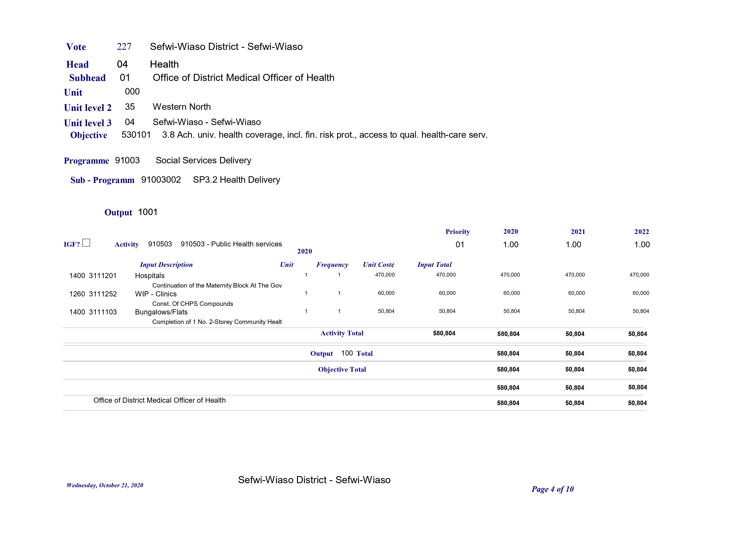
Task: Click 'Const. Of CHPS Compounds' note
Action: pos(193,304)
